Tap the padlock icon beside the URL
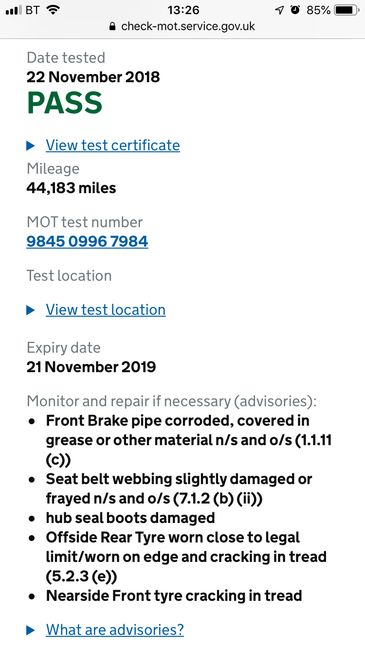 112,26
